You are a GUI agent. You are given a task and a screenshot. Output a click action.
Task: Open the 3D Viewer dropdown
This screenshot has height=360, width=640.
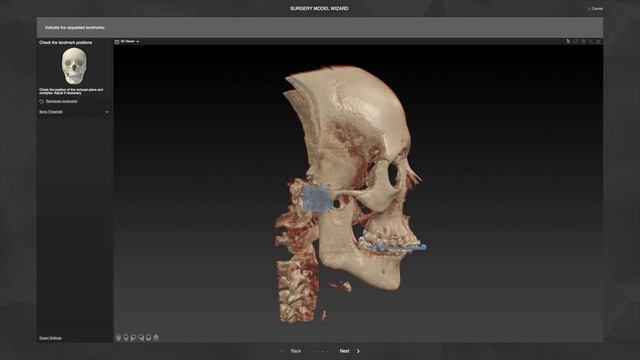point(130,42)
